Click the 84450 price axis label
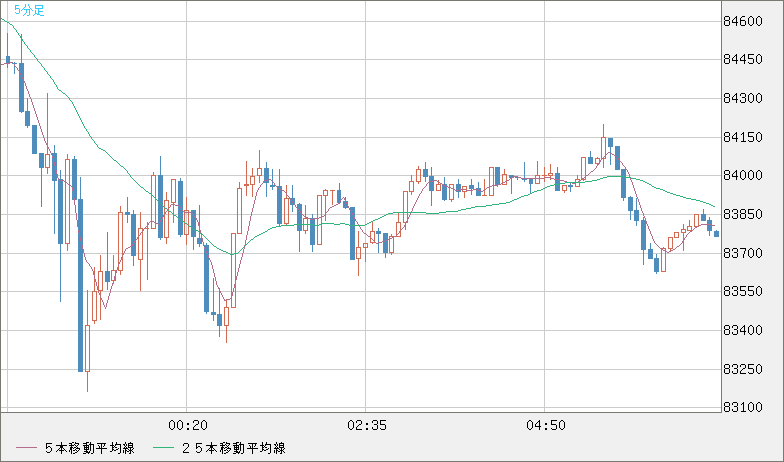 (x=743, y=60)
